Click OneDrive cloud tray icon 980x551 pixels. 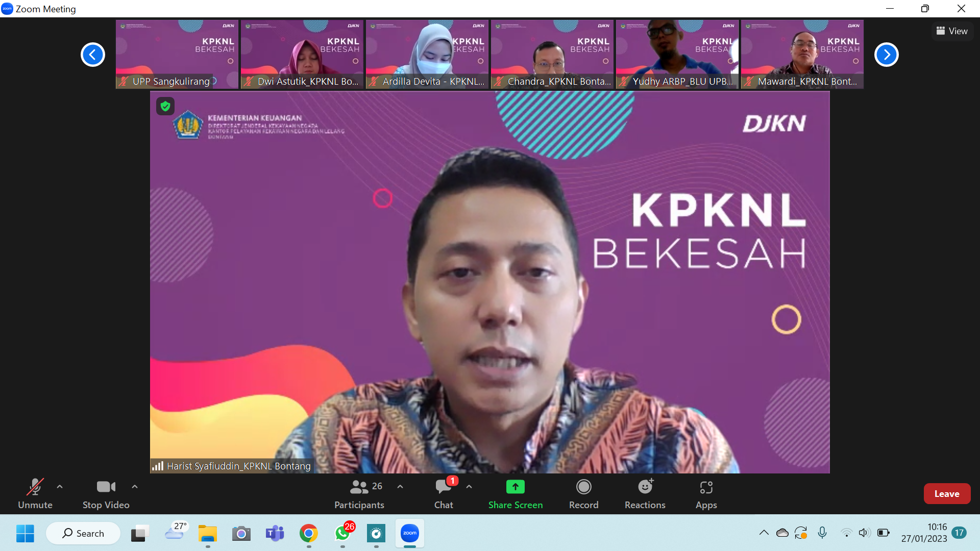click(782, 533)
